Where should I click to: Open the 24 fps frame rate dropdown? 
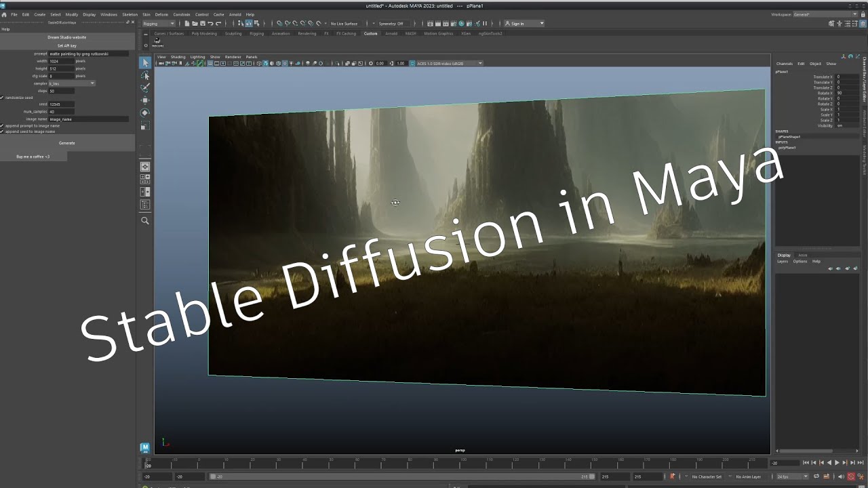pyautogui.click(x=792, y=476)
